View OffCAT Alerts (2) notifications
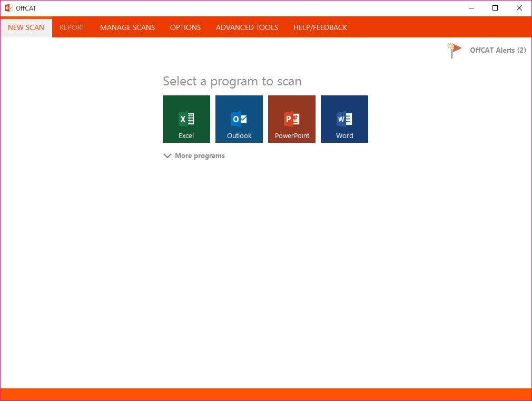 (498, 50)
